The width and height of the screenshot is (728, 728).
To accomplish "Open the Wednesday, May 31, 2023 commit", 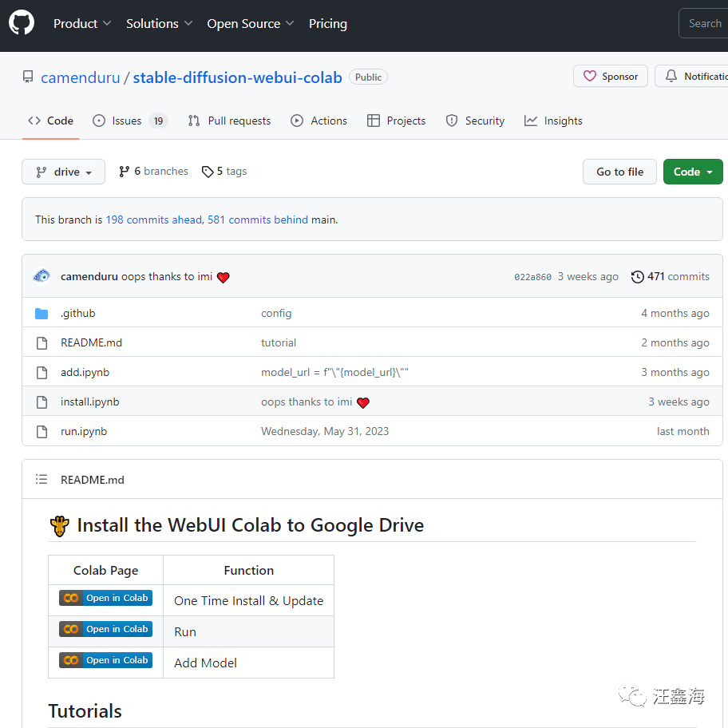I will (x=325, y=431).
